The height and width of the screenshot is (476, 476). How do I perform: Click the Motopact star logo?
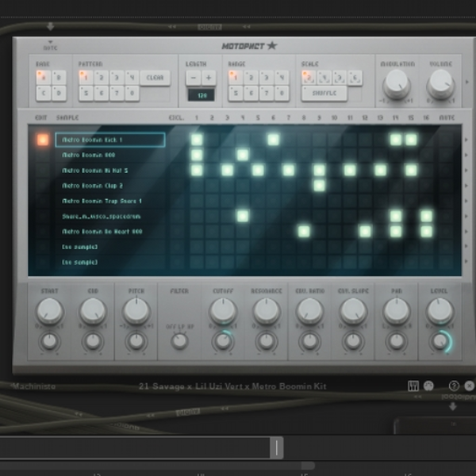250,46
